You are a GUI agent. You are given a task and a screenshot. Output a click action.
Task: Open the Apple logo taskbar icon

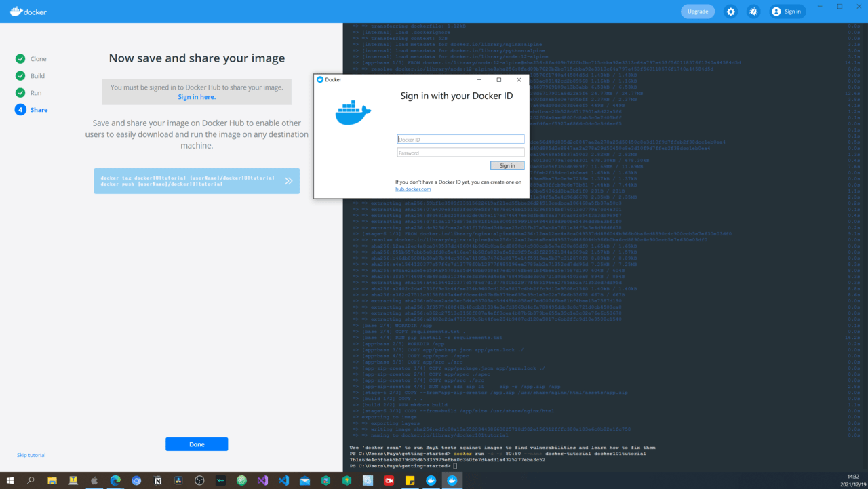pyautogui.click(x=94, y=480)
